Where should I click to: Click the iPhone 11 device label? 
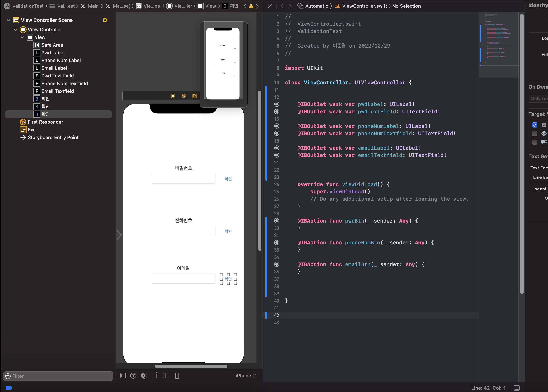pyautogui.click(x=246, y=376)
